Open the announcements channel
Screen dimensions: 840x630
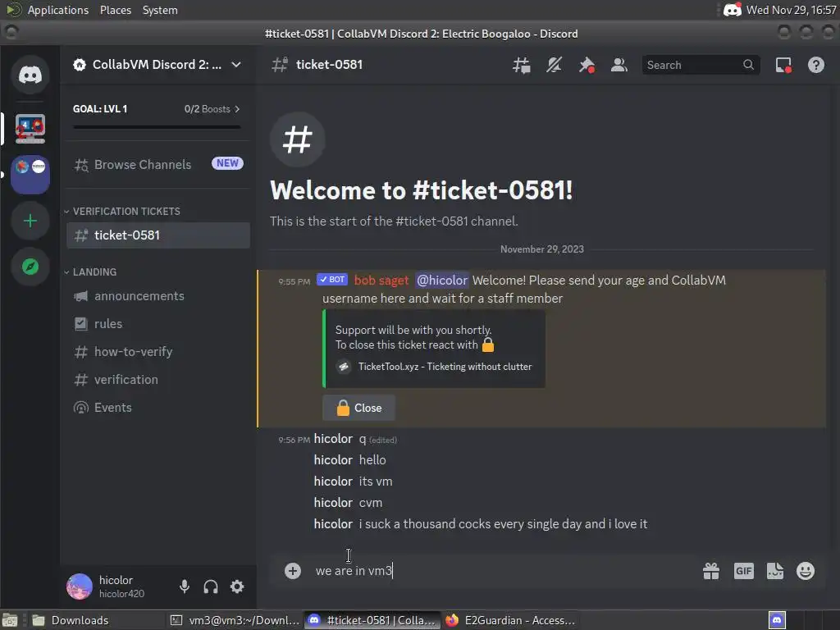tap(158, 295)
